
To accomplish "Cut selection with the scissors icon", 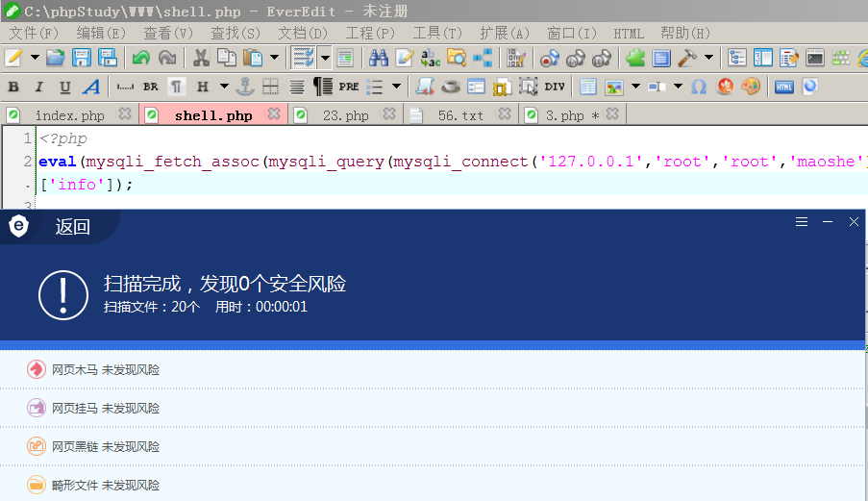I will pos(200,58).
